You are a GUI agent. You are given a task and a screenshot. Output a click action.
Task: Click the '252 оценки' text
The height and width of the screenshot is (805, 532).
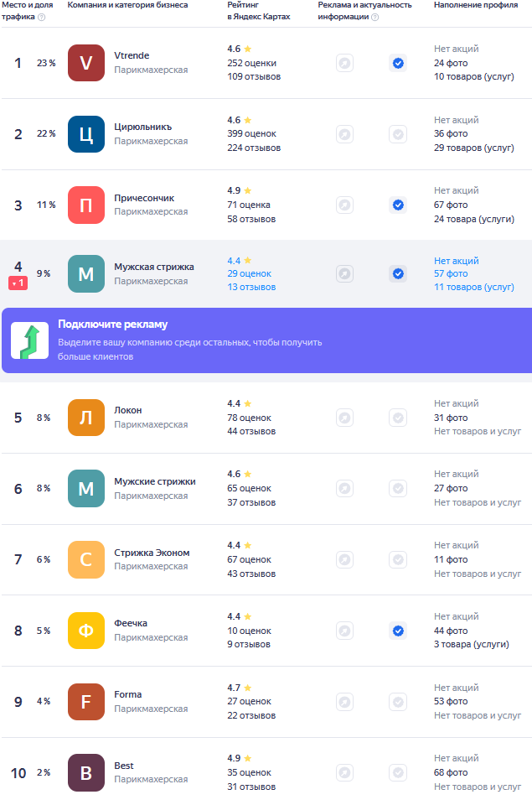pyautogui.click(x=252, y=63)
